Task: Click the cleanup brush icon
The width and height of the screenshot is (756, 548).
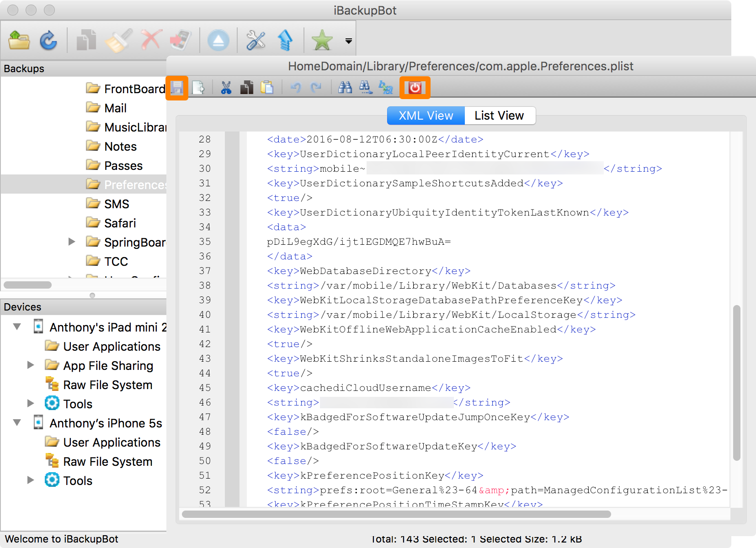Action: click(x=118, y=40)
